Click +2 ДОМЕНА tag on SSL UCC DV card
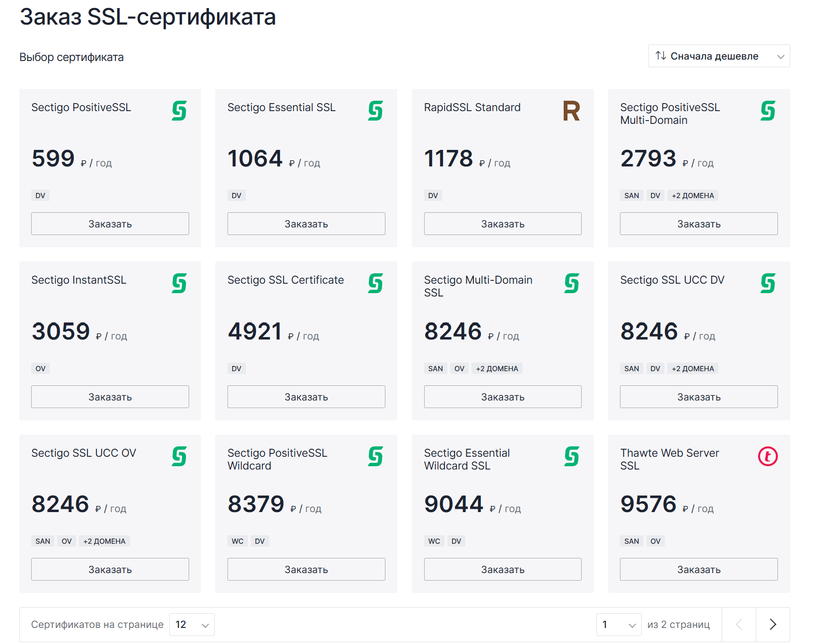This screenshot has width=820, height=644. coord(693,368)
